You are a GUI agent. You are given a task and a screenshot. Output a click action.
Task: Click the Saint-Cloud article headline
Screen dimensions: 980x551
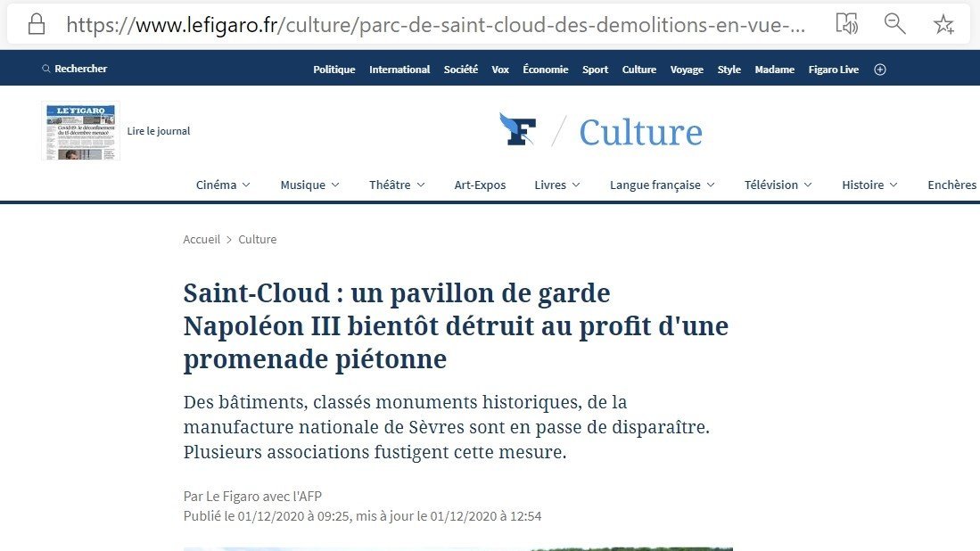(x=456, y=325)
